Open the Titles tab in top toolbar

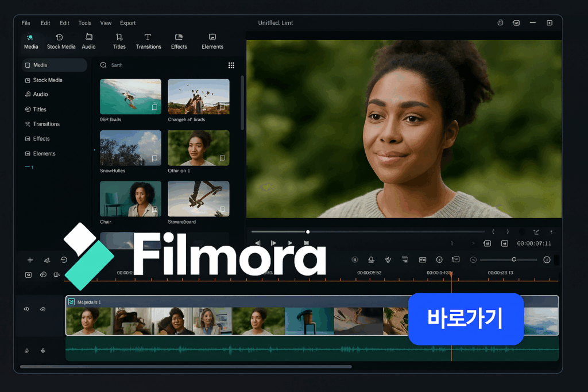tap(119, 41)
